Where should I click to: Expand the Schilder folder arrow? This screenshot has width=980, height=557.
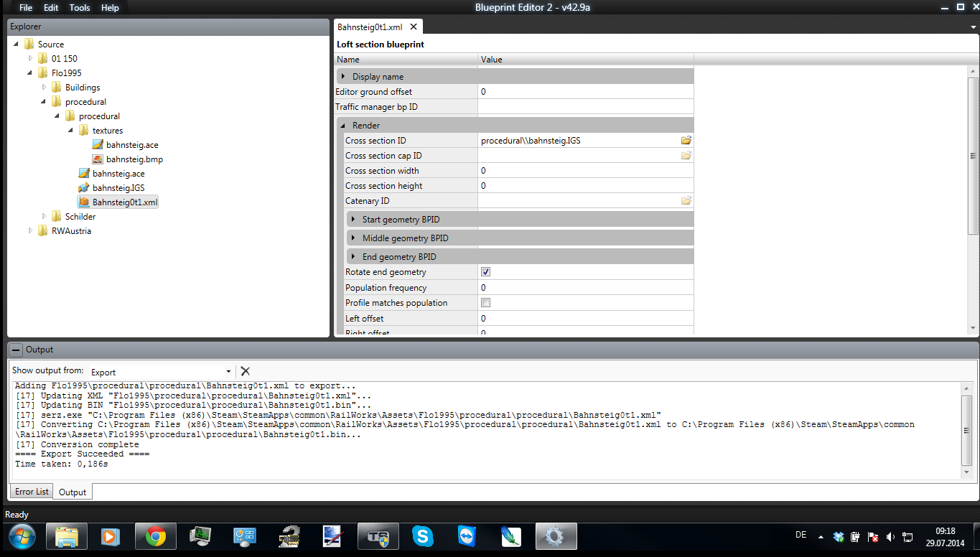44,216
